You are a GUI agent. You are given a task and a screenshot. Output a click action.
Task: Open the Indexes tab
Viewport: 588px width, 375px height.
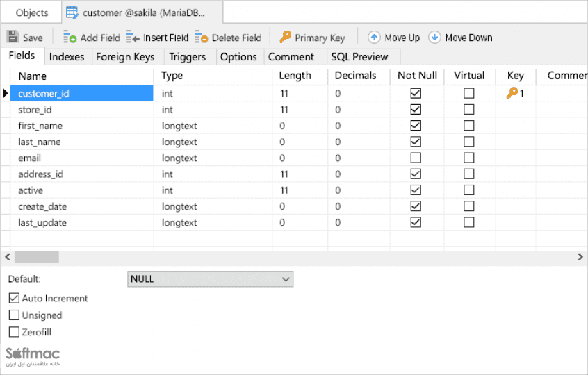67,57
